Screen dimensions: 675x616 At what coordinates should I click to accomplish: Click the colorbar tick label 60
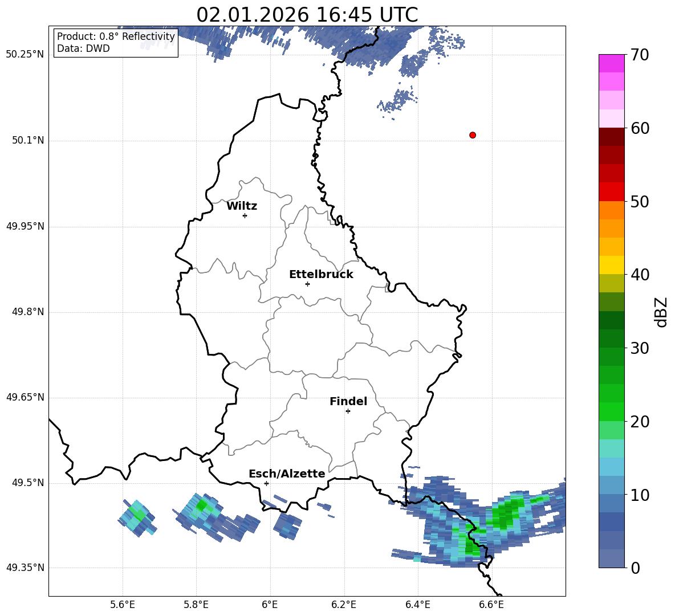tap(640, 128)
